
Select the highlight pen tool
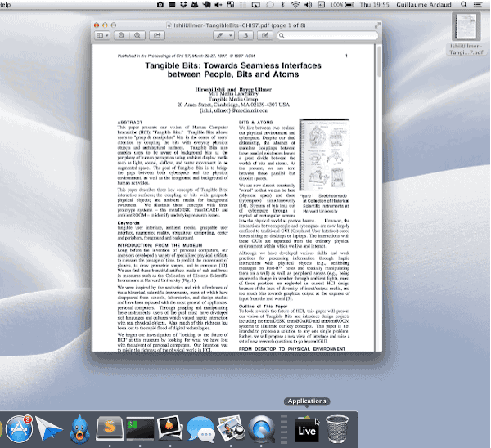click(x=220, y=35)
